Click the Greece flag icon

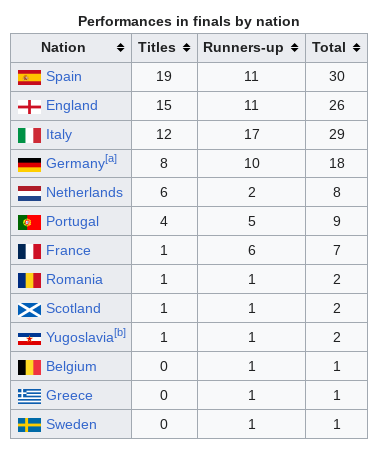[29, 397]
